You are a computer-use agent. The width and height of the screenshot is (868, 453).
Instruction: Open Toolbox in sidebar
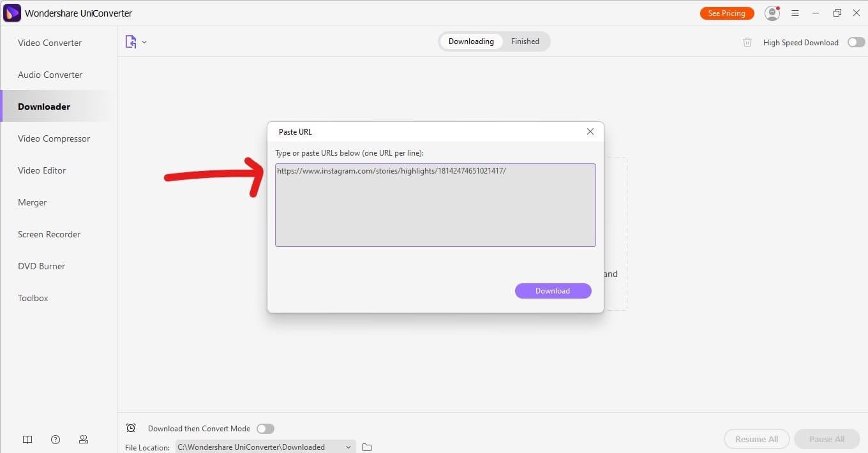[33, 298]
